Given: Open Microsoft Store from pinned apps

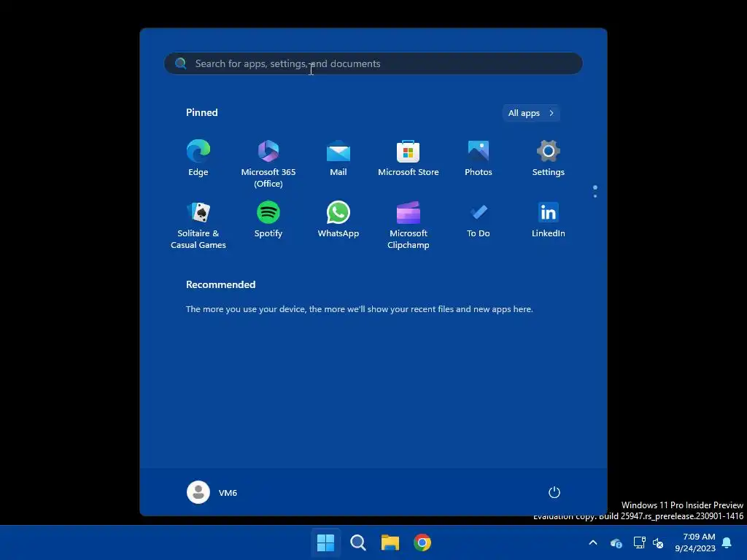Looking at the screenshot, I should [409, 159].
